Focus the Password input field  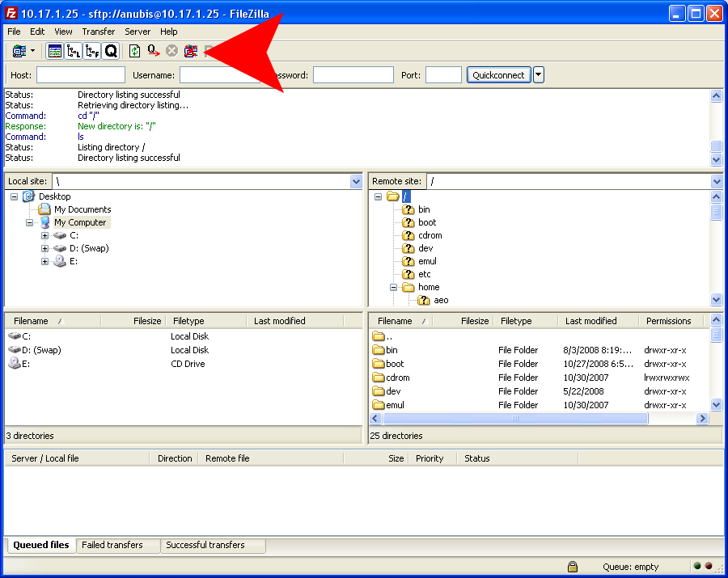click(x=353, y=74)
